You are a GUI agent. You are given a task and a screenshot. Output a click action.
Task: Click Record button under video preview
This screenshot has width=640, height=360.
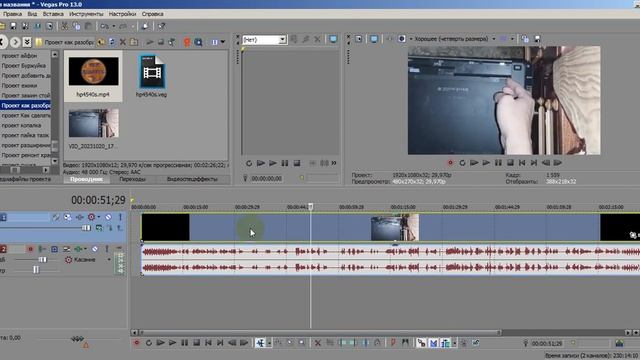click(x=450, y=163)
